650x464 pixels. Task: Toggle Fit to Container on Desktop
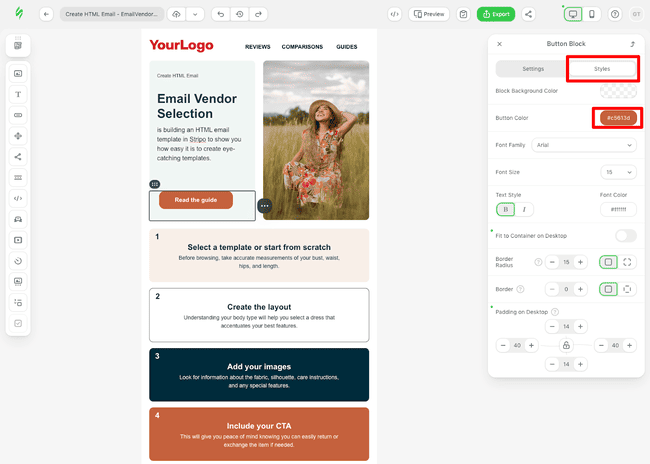(625, 236)
